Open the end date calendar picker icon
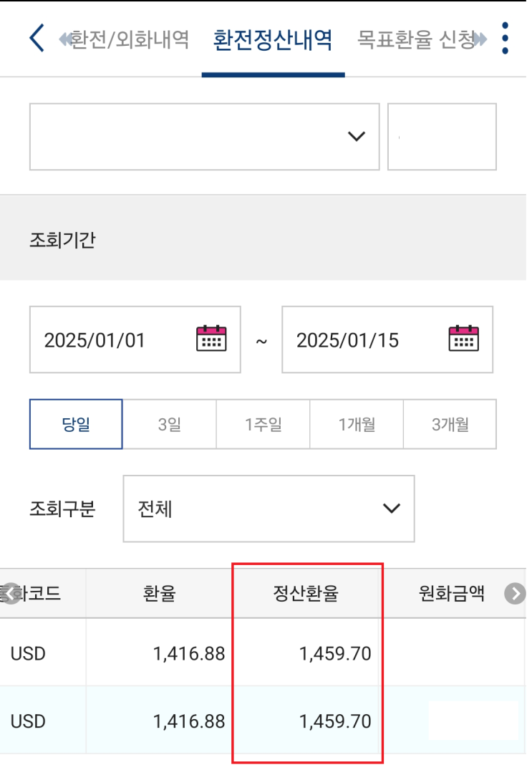 point(463,339)
